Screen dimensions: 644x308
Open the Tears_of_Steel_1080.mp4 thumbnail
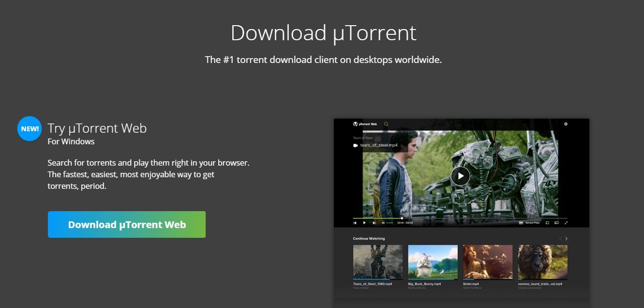pos(378,262)
